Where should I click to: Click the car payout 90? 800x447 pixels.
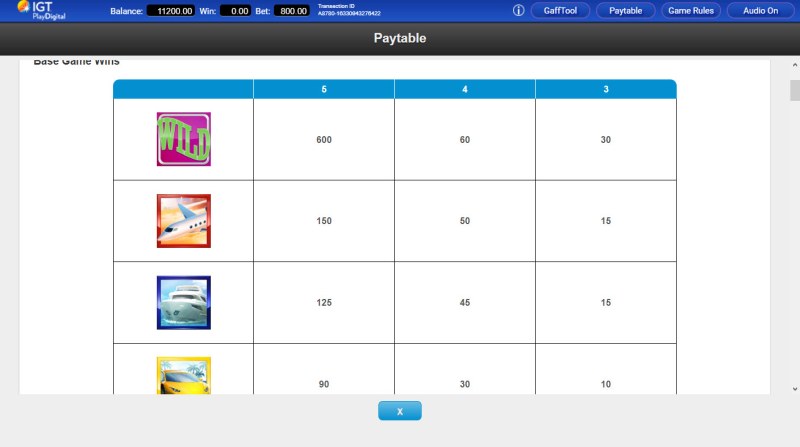point(324,384)
